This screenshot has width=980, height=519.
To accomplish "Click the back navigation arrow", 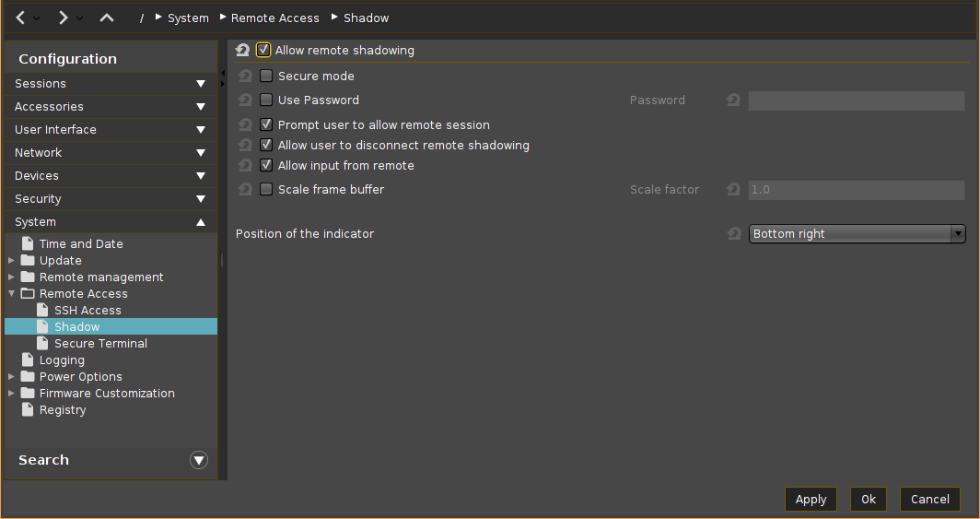I will (x=21, y=18).
